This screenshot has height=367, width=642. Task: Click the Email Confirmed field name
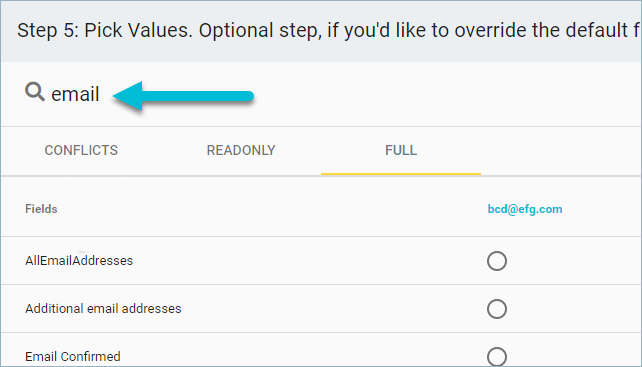pyautogui.click(x=73, y=356)
